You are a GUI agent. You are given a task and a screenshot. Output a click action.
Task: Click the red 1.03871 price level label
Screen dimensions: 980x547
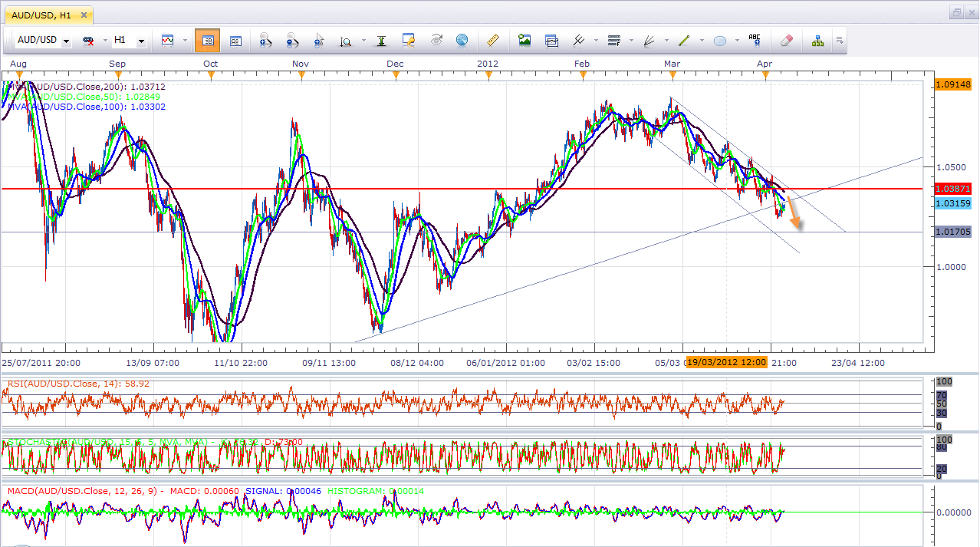(952, 188)
